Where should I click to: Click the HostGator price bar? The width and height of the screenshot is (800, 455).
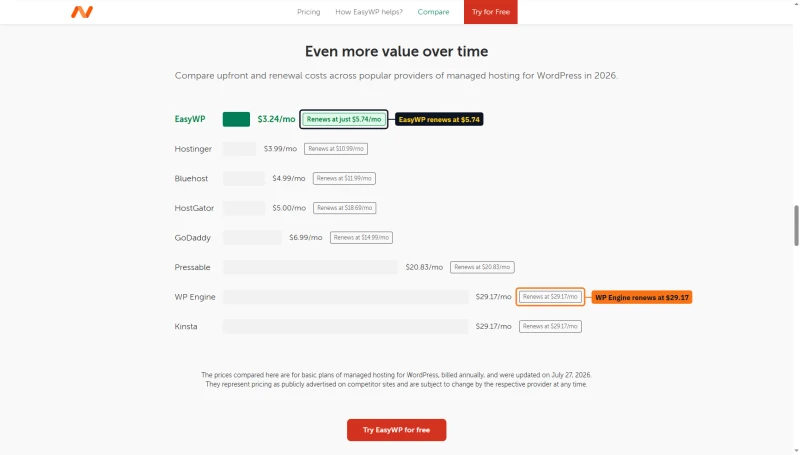click(244, 208)
